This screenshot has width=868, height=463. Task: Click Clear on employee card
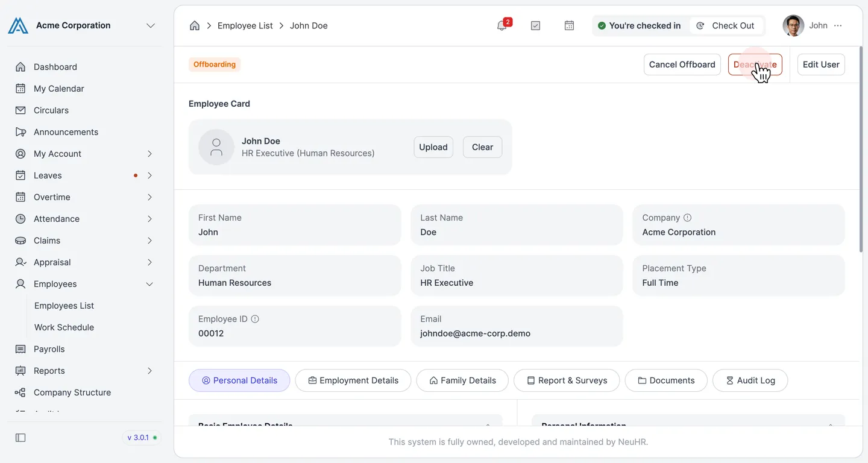pyautogui.click(x=482, y=147)
